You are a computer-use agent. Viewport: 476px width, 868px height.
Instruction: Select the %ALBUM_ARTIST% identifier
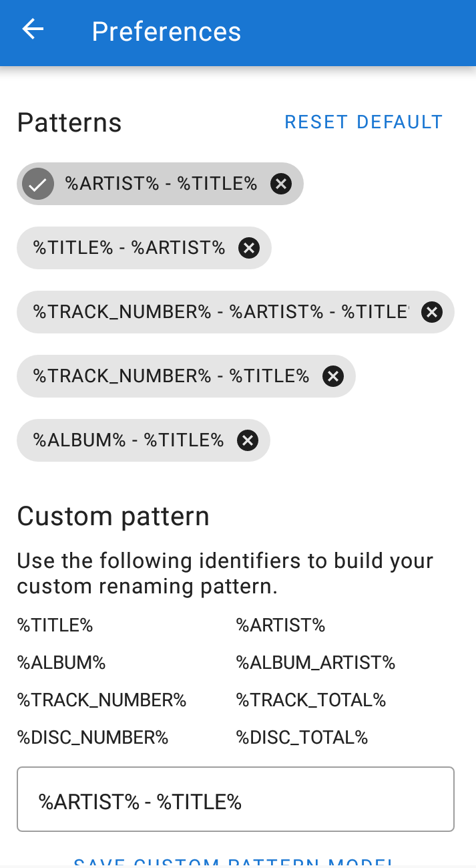[314, 662]
